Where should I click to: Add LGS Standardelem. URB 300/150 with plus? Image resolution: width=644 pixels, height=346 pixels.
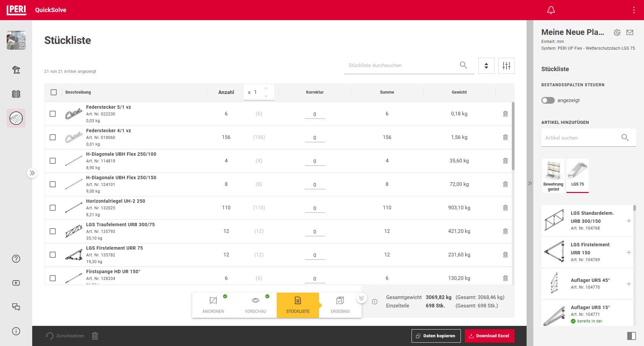[x=629, y=221]
